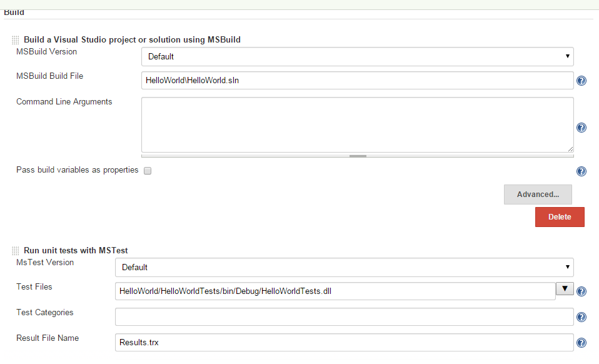Viewport: 599px width, 364px height.
Task: Click the 'Command Line Arguments' label
Action: (64, 101)
